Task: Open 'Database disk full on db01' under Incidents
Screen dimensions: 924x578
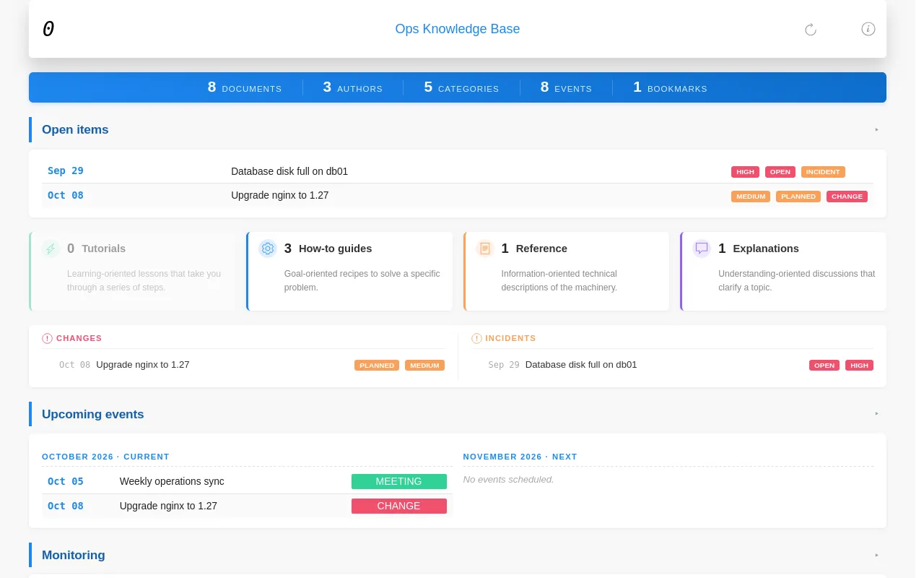Action: coord(581,365)
